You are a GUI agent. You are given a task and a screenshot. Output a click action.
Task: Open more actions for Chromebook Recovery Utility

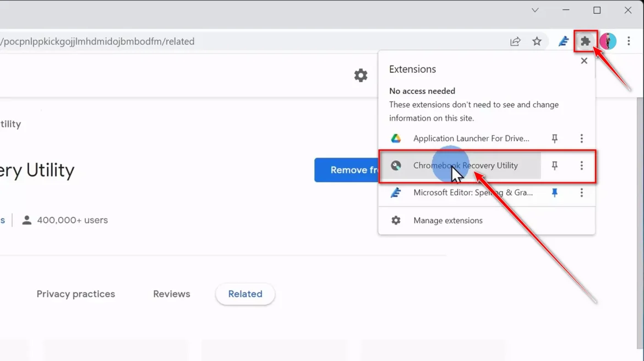582,165
